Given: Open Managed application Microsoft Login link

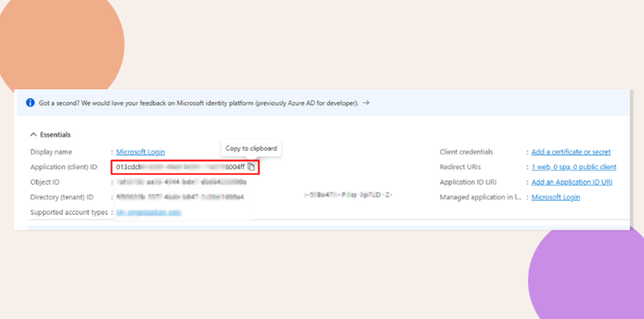Looking at the screenshot, I should click(x=555, y=197).
